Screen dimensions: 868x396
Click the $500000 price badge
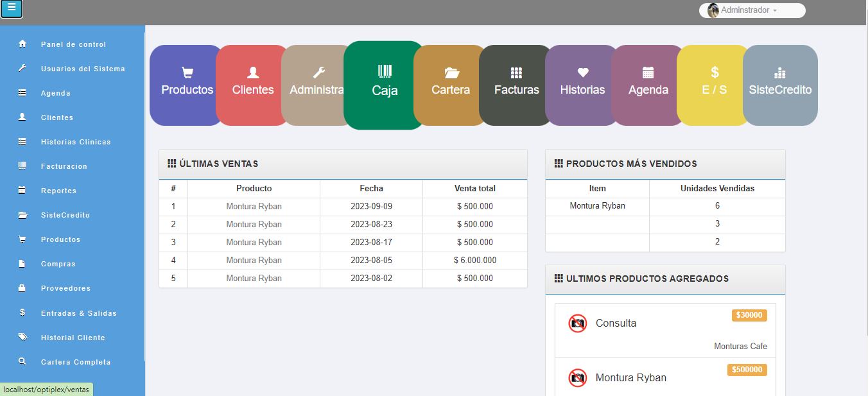coord(747,370)
